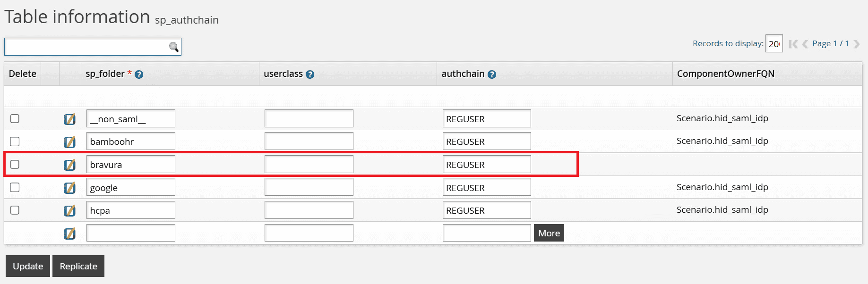Jump to first page arrow
Screen dimensions: 868x284
pos(793,44)
